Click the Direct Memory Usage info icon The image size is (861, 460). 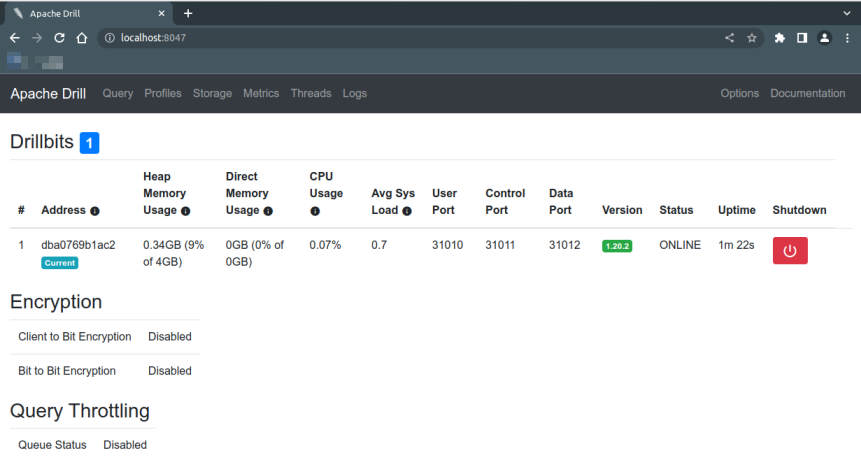click(268, 211)
